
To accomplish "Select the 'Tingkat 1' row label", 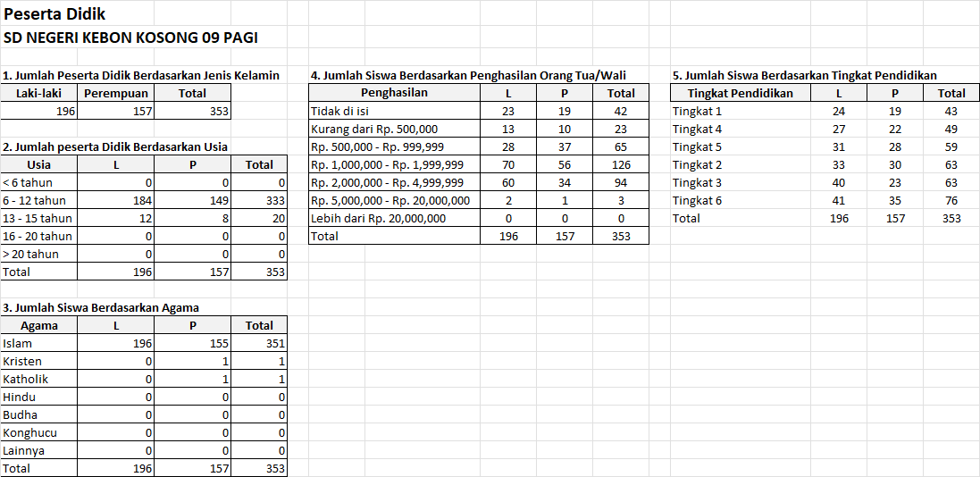I will [x=741, y=112].
